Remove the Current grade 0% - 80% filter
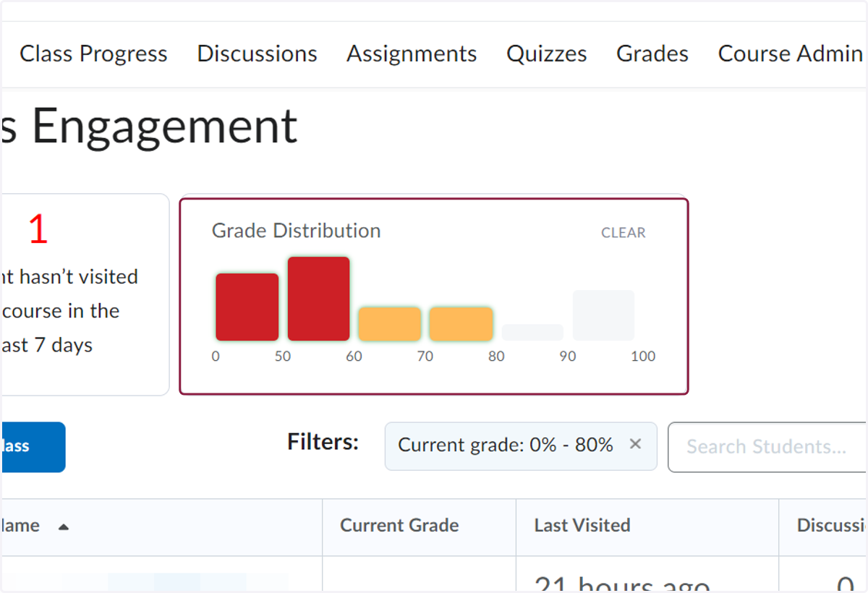This screenshot has width=868, height=593. pyautogui.click(x=635, y=444)
